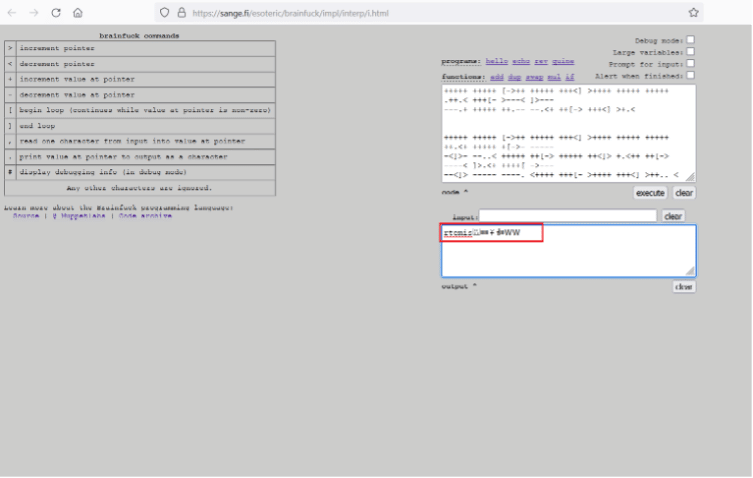This screenshot has height=478, width=753.
Task: Clear the output box using clear button
Action: tap(683, 287)
